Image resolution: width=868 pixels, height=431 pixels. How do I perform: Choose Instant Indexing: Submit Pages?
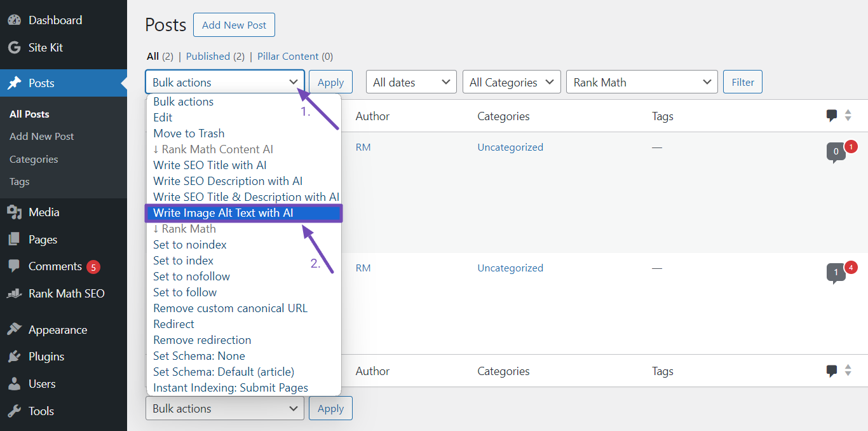[x=243, y=388]
